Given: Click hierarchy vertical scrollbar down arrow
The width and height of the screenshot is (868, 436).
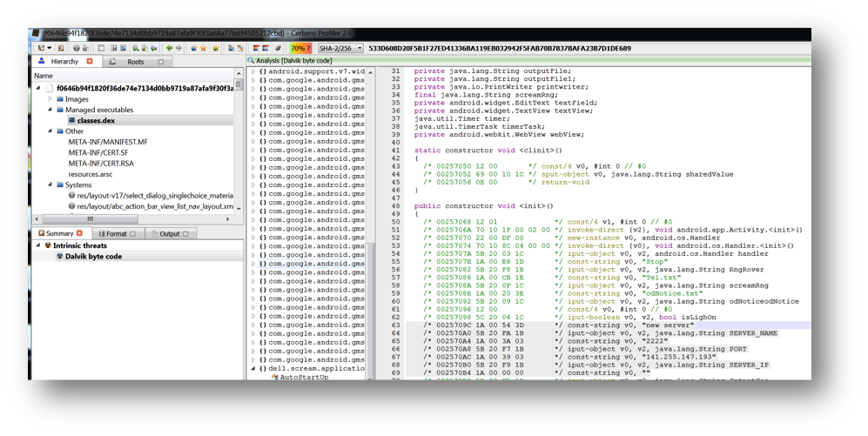Looking at the screenshot, I should coord(239,209).
